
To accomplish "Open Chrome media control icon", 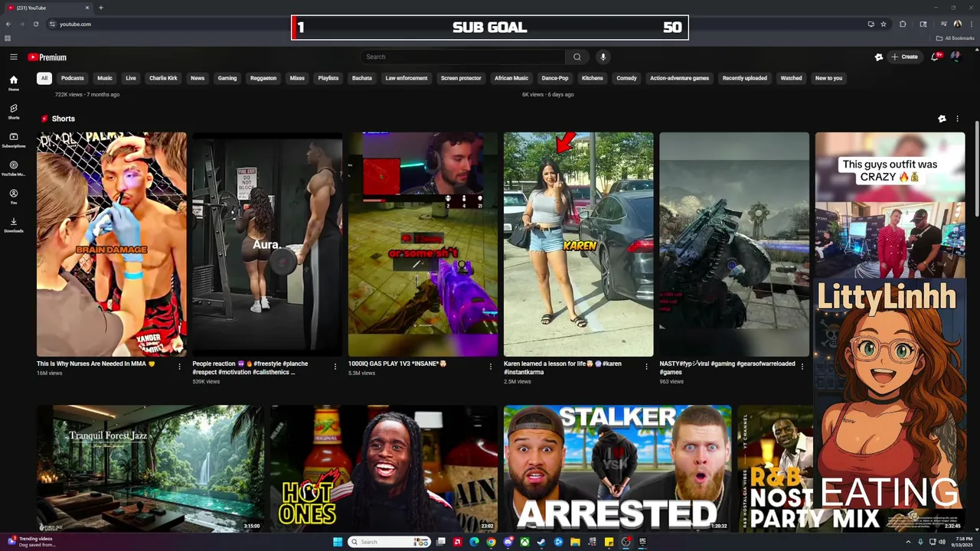I will tap(943, 24).
